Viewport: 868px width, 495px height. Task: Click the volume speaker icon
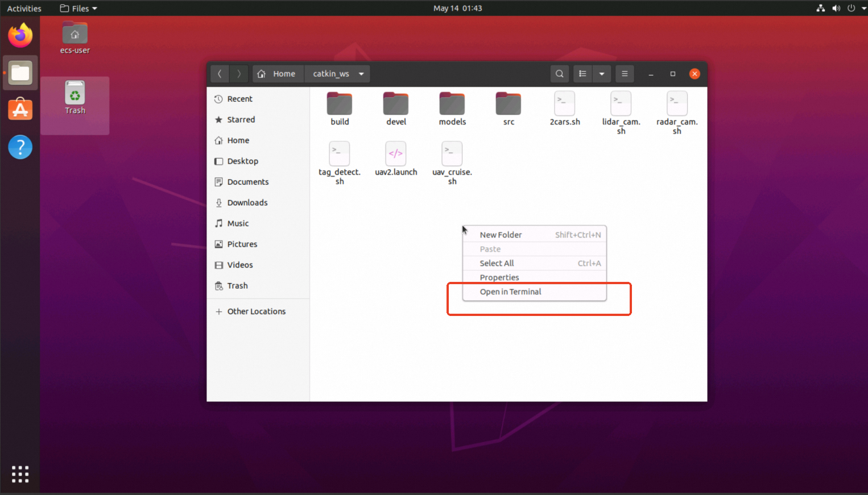pyautogui.click(x=836, y=9)
